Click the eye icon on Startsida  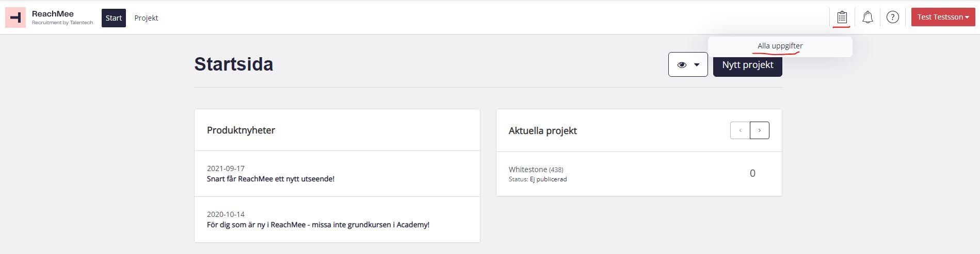click(682, 65)
